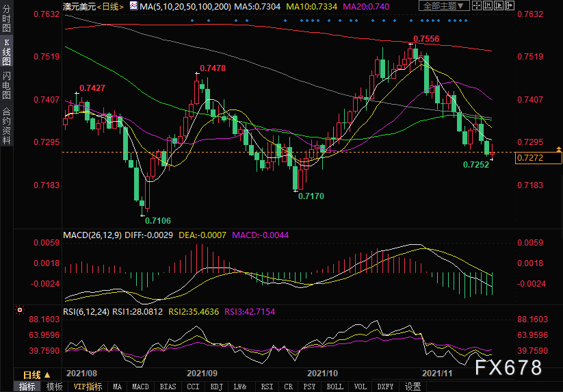Click the shift-chart-left axis icon

(x=488, y=5)
